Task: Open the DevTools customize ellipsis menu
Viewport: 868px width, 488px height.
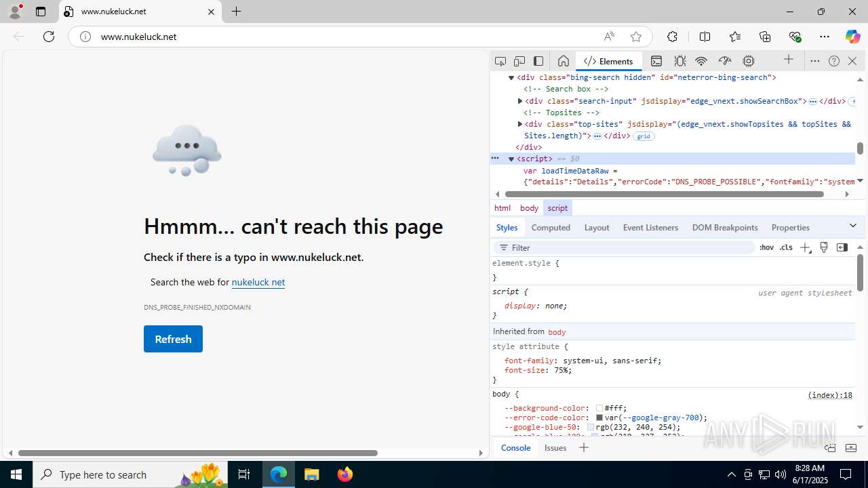Action: 815,61
